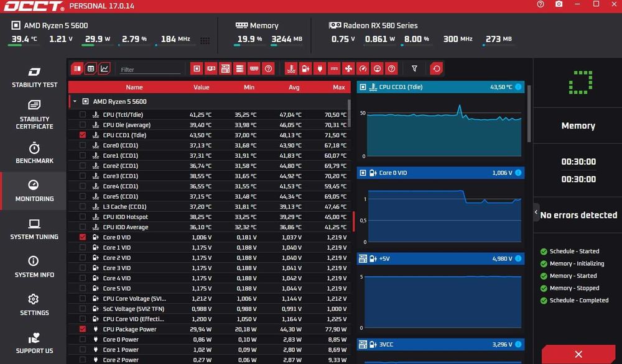This screenshot has height=364, width=622.
Task: Check the SoC Voltage (SVI2 TFN) checkbox
Action: [x=83, y=309]
